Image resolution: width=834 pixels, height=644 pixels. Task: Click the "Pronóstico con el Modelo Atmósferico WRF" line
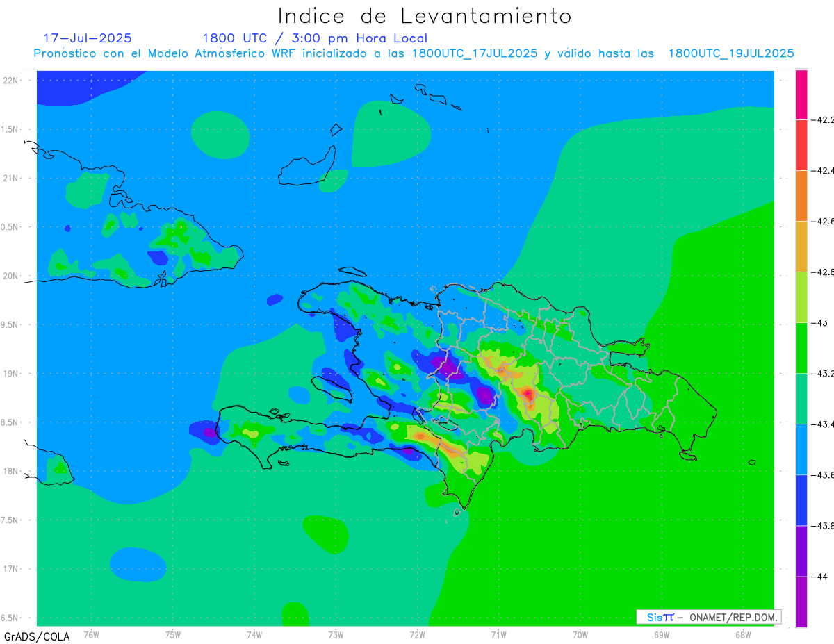tap(414, 53)
